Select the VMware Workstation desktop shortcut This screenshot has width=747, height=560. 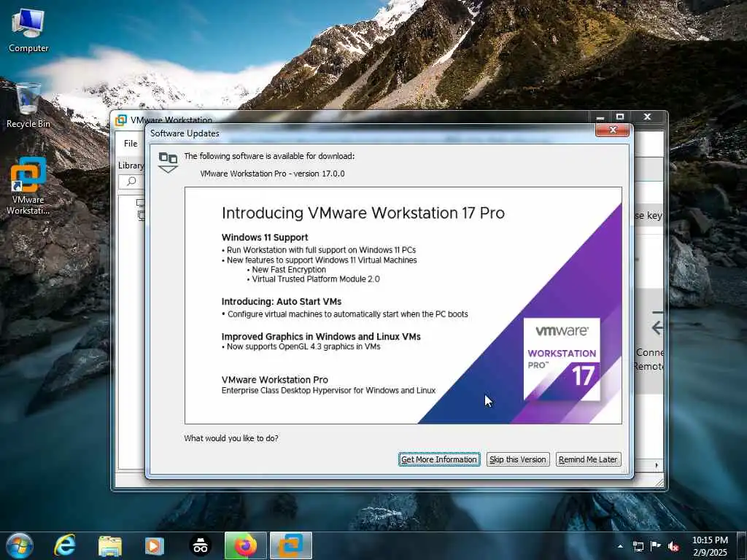click(28, 186)
